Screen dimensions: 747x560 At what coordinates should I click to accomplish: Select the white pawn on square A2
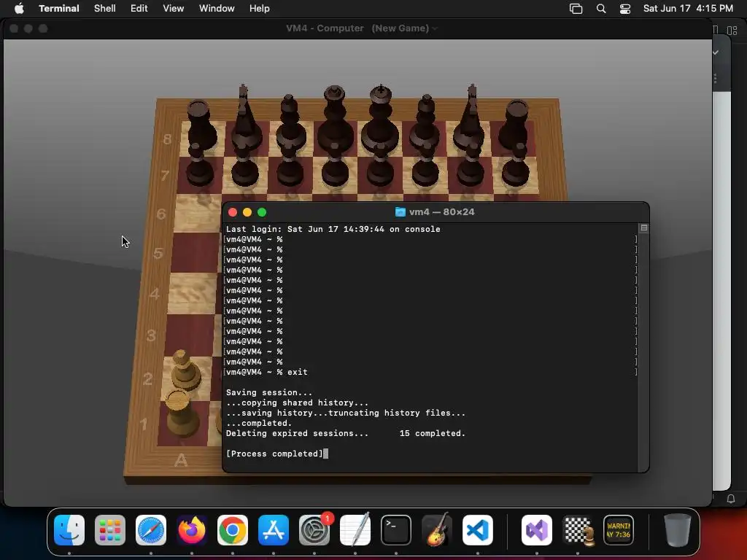point(185,371)
